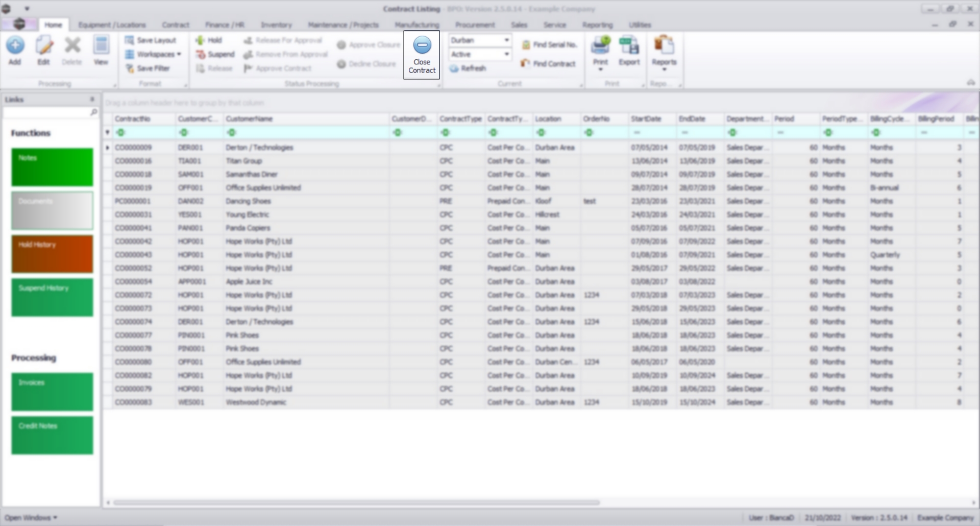This screenshot has height=526, width=980.
Task: Open the Inventory ribbon tab
Action: tap(276, 25)
